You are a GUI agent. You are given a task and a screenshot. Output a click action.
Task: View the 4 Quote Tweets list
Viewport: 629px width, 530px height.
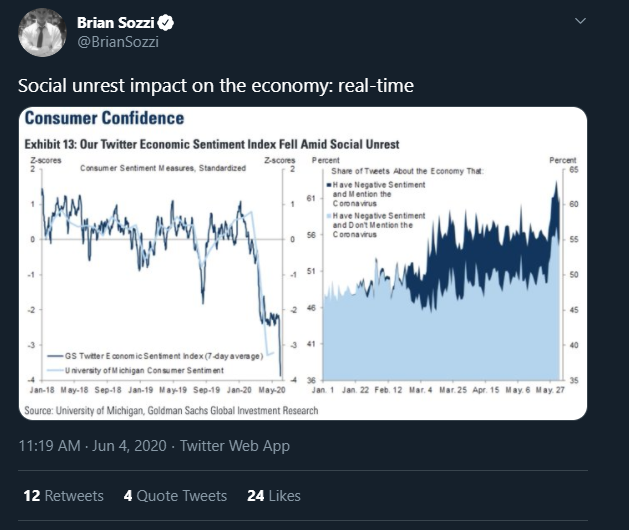[175, 495]
